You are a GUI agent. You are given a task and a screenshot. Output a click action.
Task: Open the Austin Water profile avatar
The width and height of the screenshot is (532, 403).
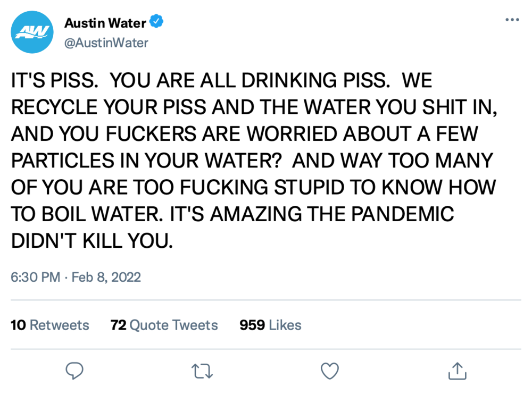click(x=32, y=32)
